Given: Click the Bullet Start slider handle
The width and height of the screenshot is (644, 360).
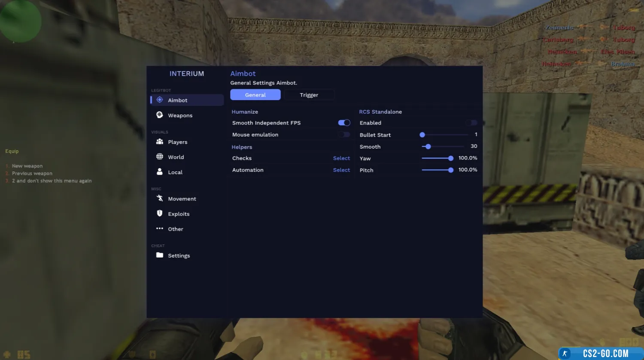Looking at the screenshot, I should pyautogui.click(x=422, y=135).
